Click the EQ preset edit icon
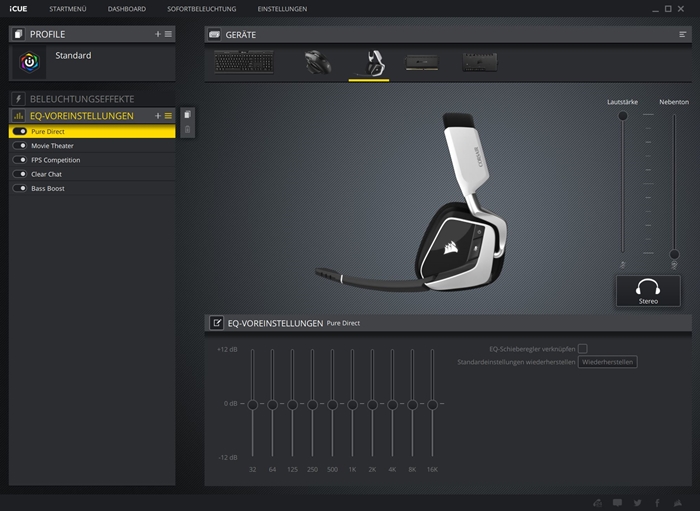 217,323
